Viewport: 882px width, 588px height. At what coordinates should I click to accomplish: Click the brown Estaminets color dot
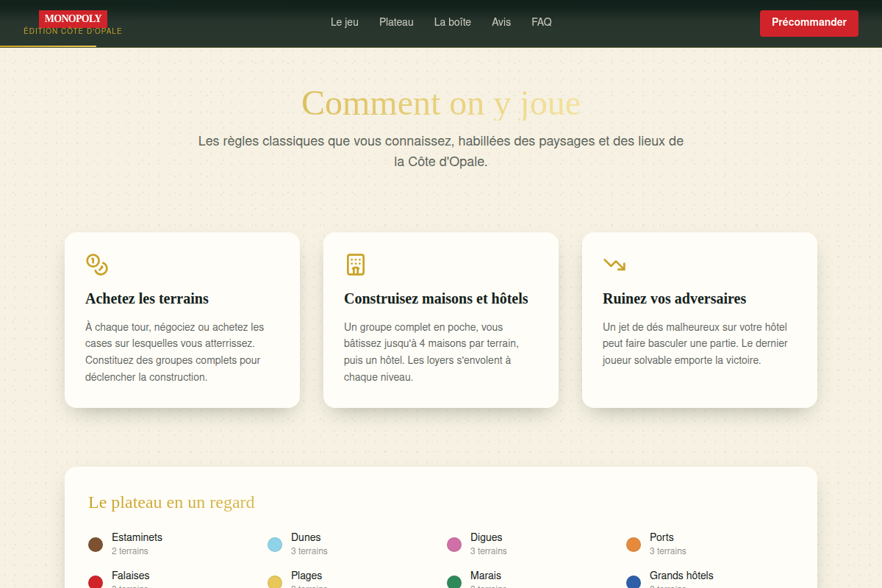point(96,545)
